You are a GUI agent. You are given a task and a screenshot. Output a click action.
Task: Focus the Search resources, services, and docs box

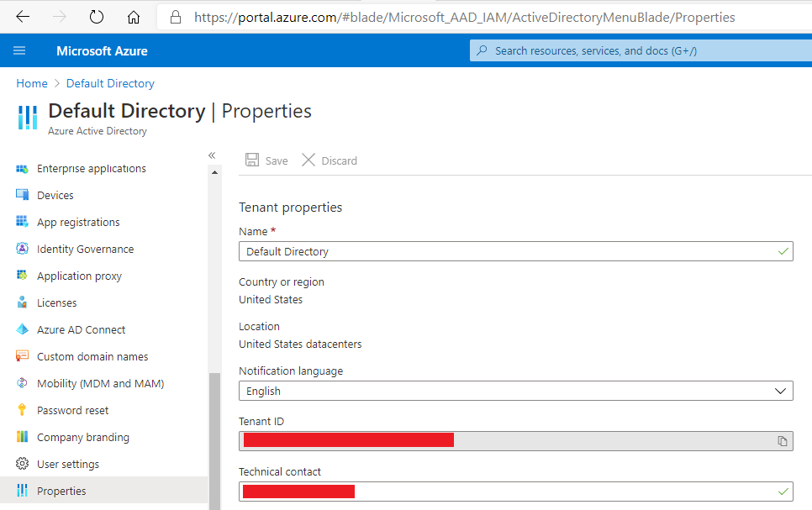click(641, 50)
